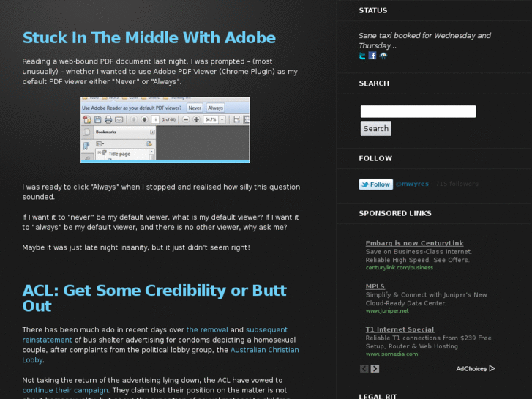Screen dimensions: 532x399
Task: Click the Twitter bird status icon
Action: [x=362, y=56]
